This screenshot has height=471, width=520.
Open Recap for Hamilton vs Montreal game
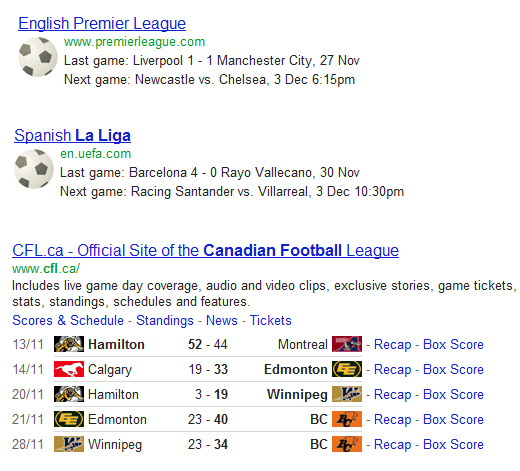(x=392, y=345)
